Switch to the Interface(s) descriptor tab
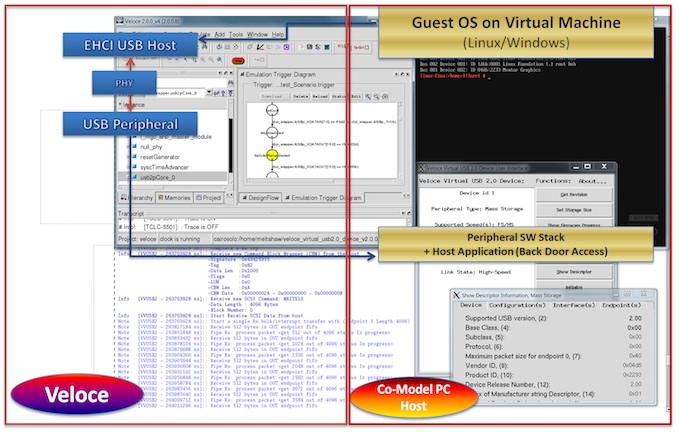The width and height of the screenshot is (680, 432). pyautogui.click(x=574, y=305)
